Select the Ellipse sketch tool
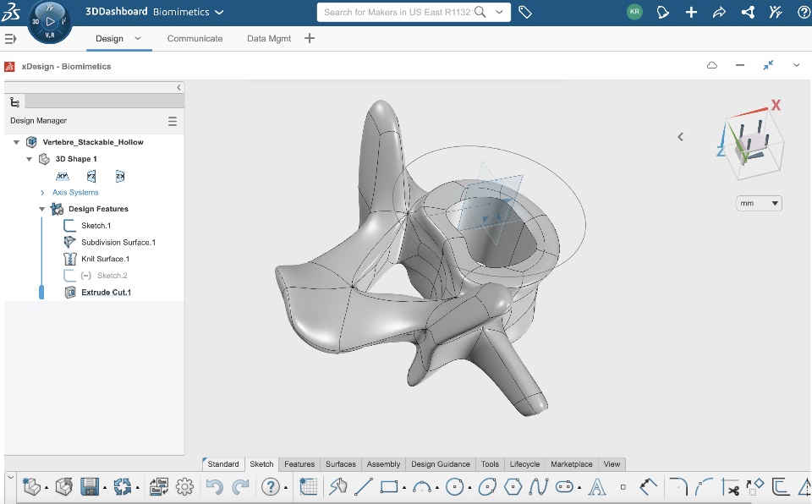The image size is (812, 504). click(487, 487)
